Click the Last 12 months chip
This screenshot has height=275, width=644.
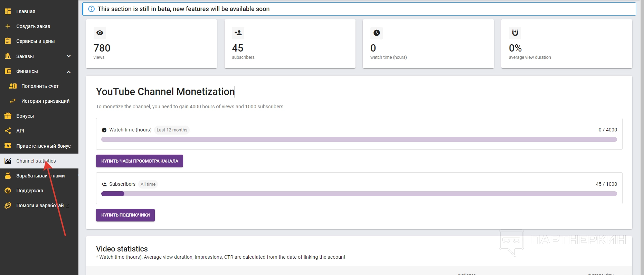tap(172, 130)
